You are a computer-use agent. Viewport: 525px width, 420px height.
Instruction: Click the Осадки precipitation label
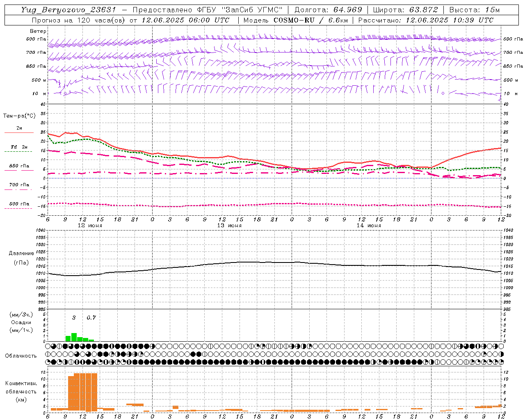click(21, 322)
